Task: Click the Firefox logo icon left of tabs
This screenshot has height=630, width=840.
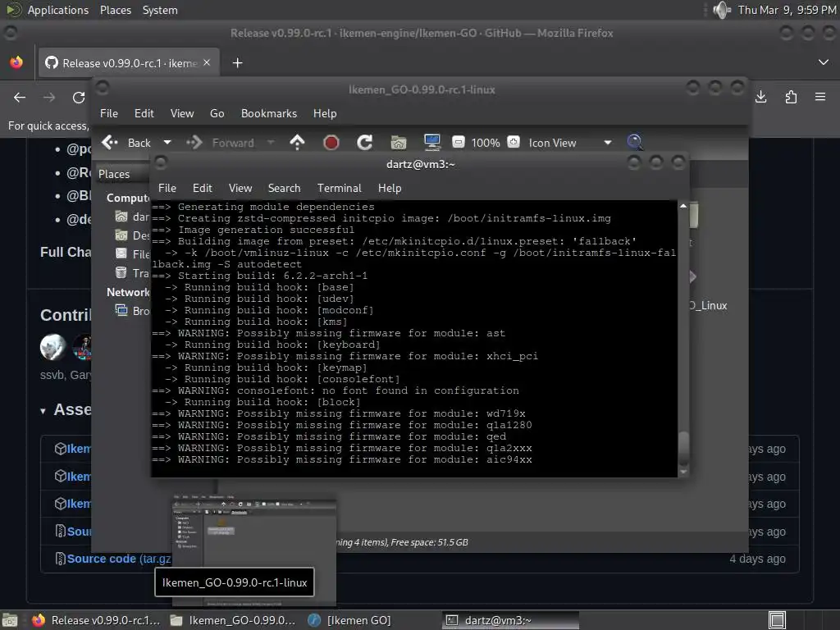Action: click(16, 62)
